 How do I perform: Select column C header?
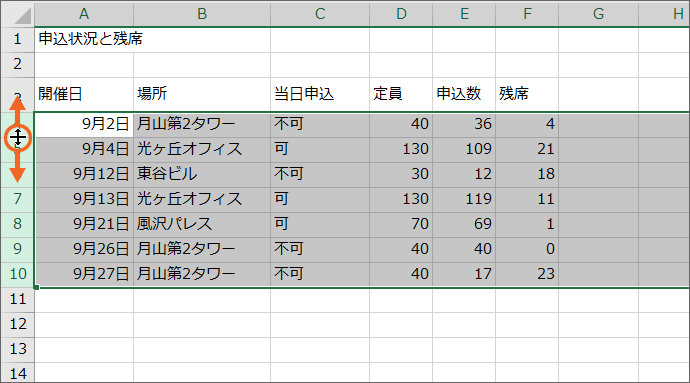320,14
